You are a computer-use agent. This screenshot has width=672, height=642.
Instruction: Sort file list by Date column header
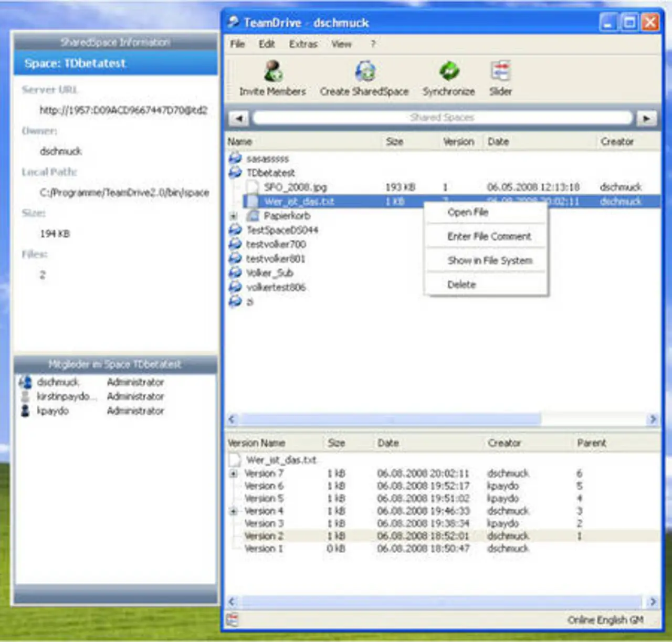498,142
